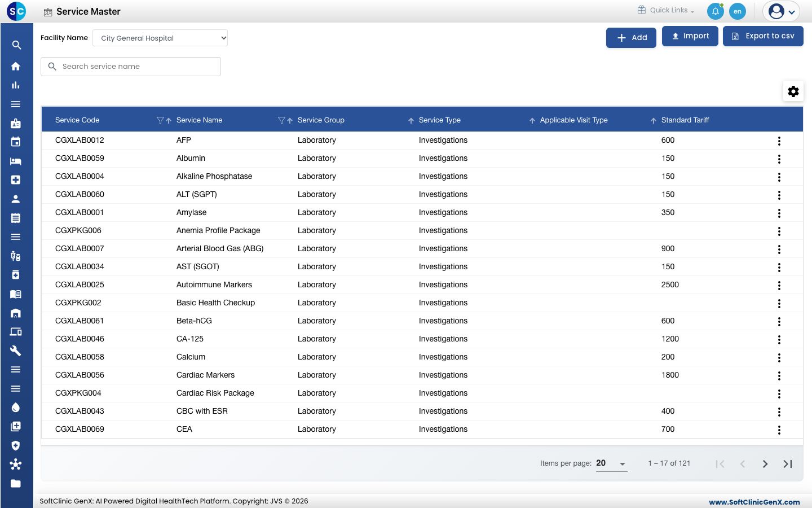Screen dimensions: 812x508
Task: Go to the next page
Action: tap(765, 464)
